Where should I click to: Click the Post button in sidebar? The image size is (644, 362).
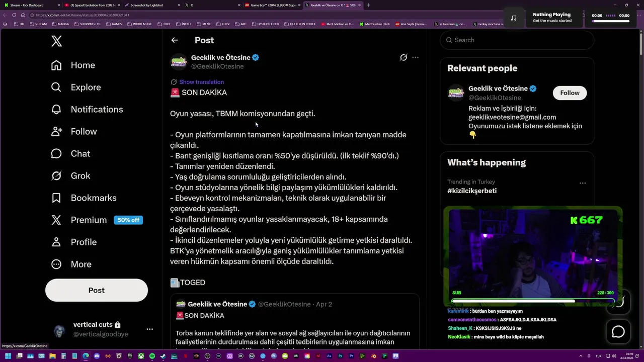(x=97, y=290)
